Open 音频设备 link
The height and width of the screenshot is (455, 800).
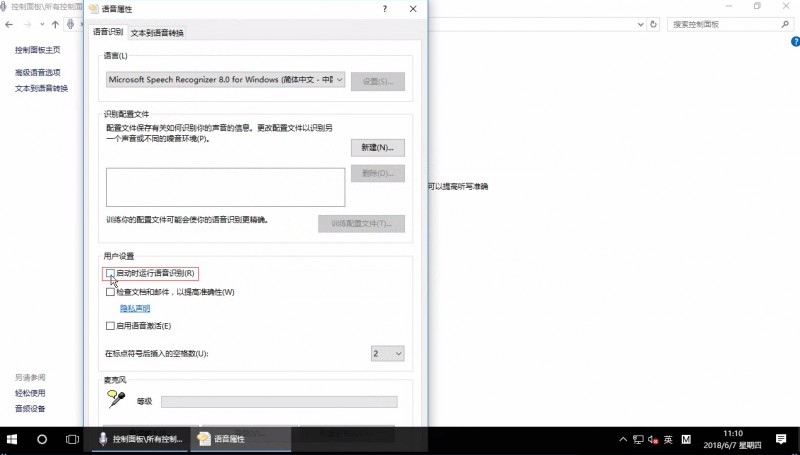pos(30,409)
